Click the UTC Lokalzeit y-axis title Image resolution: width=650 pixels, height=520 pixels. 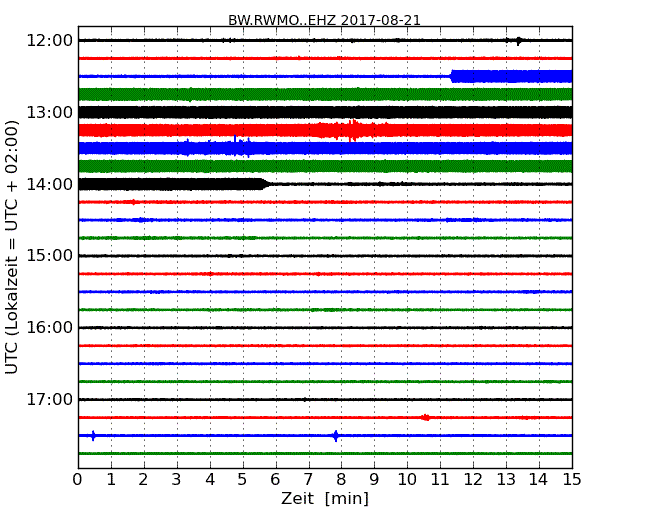(x=12, y=247)
